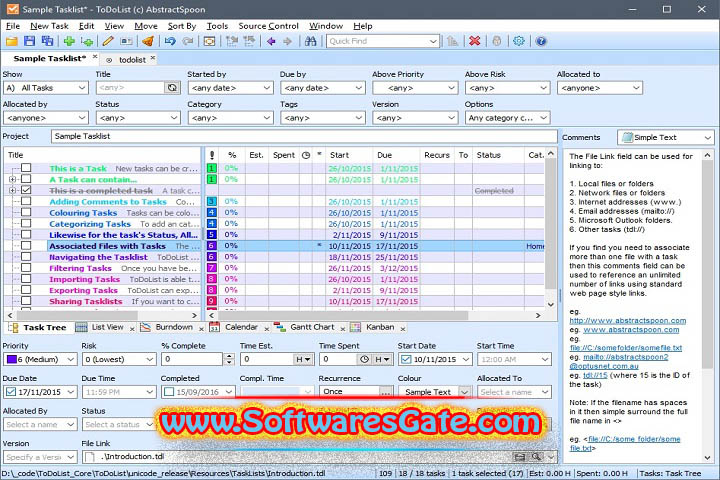Click the Recurrence ellipsis button
This screenshot has height=480, width=720.
pyautogui.click(x=386, y=392)
